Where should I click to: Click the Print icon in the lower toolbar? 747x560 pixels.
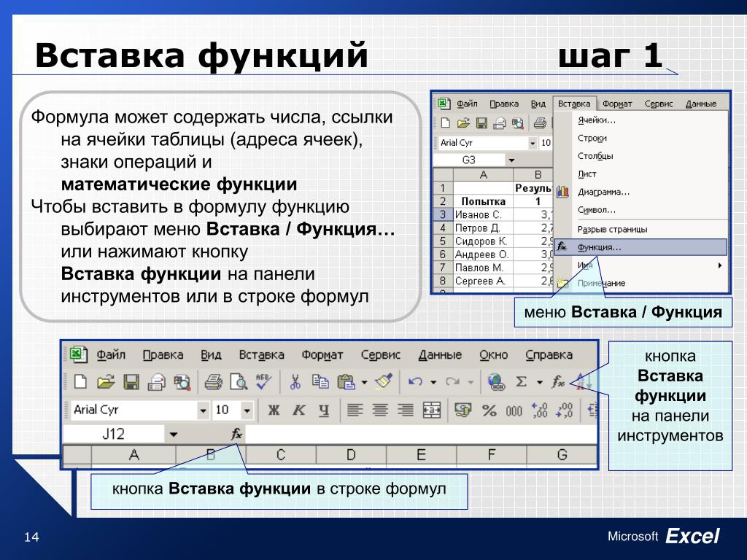click(213, 382)
